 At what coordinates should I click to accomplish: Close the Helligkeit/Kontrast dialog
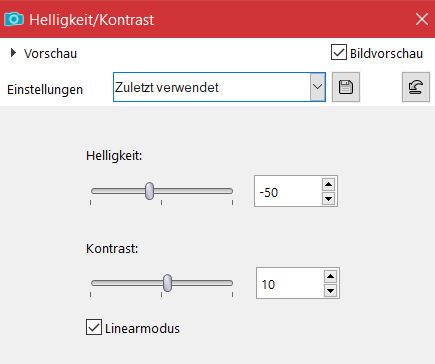422,19
